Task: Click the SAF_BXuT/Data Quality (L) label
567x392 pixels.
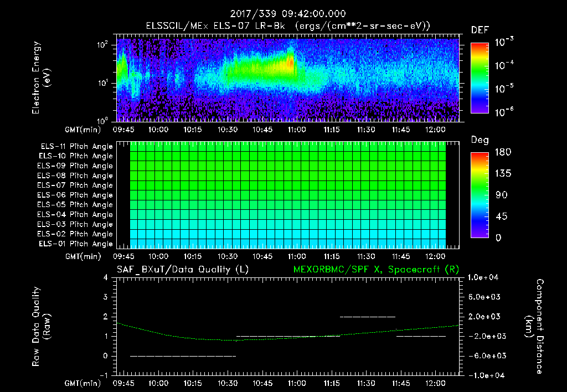Action: pos(183,270)
